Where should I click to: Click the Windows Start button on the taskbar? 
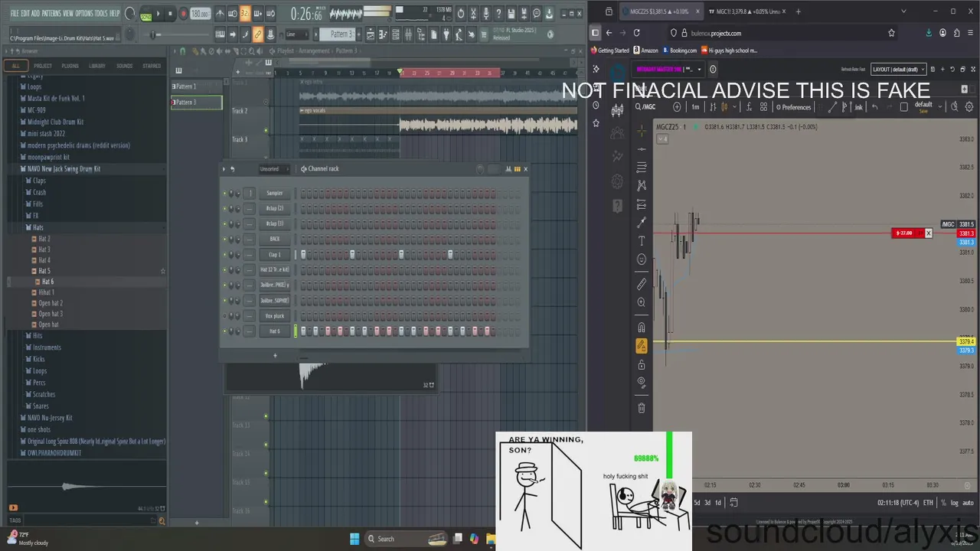coord(354,539)
